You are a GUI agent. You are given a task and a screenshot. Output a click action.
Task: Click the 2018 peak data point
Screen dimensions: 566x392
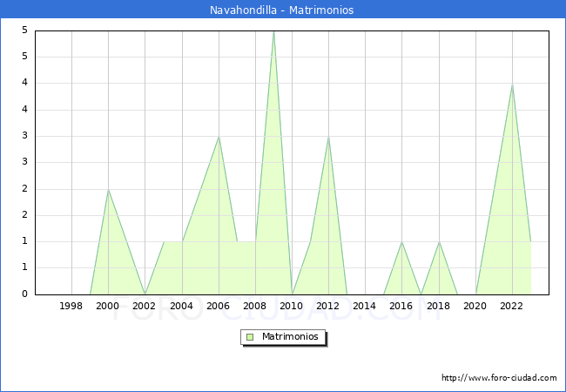coord(439,242)
